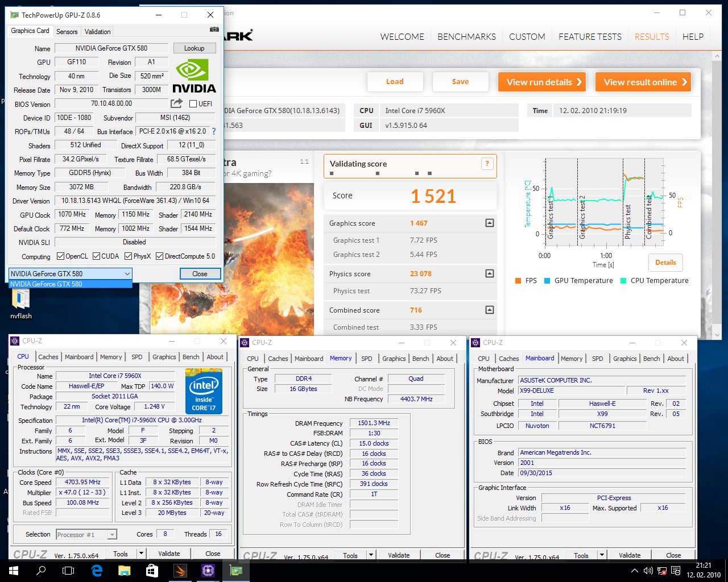Show hidden system tray icons

click(635, 571)
